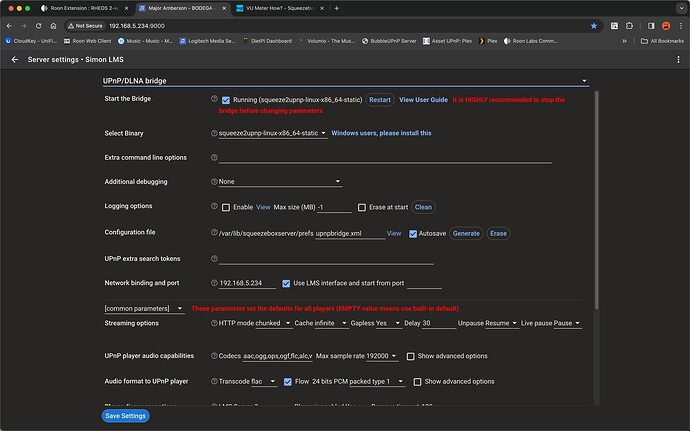Open the Roon Web Client bookmark

[x=87, y=41]
